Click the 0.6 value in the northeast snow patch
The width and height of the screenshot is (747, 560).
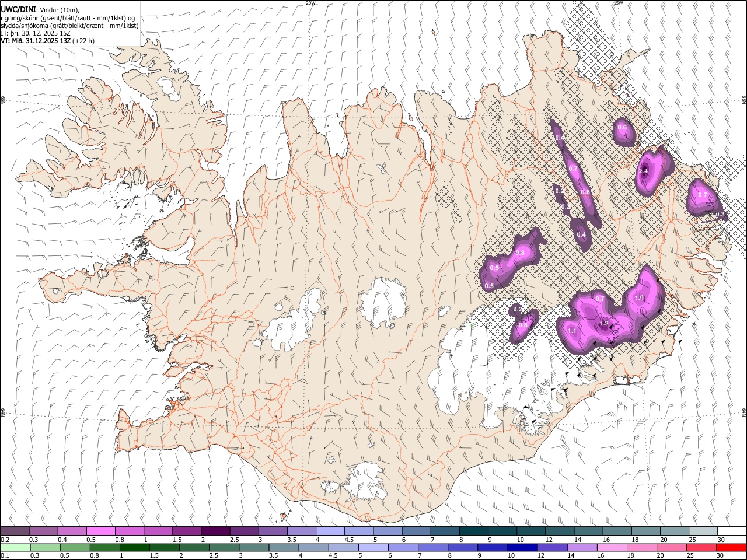tap(622, 128)
